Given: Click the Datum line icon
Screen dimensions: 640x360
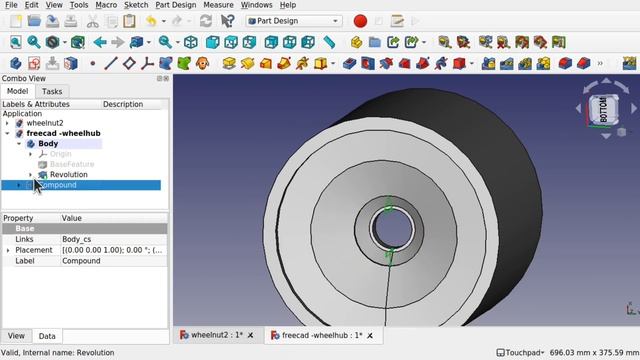Looking at the screenshot, I should 111,63.
